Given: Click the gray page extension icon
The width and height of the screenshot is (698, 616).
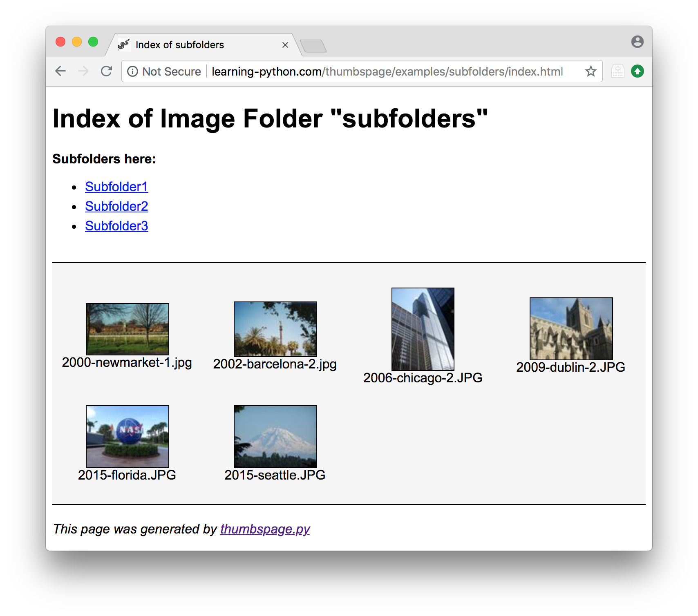Looking at the screenshot, I should [617, 71].
